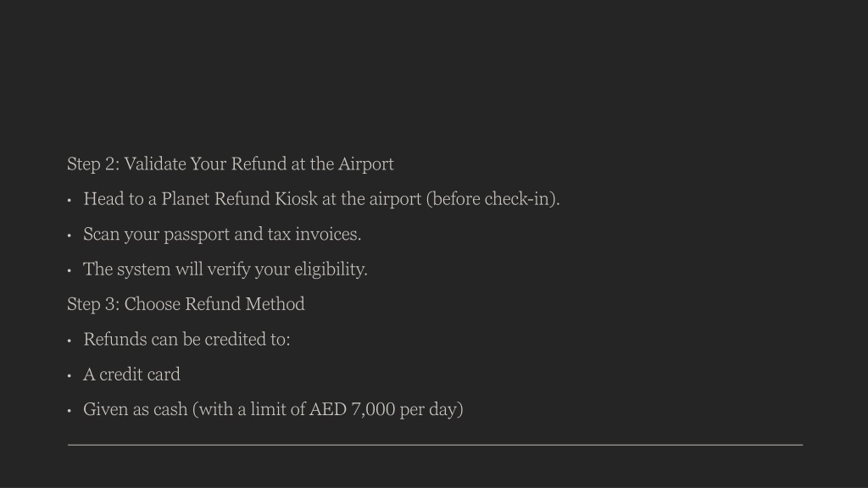868x488 pixels.
Task: Click the word Method in Step 3 heading
Action: point(275,304)
